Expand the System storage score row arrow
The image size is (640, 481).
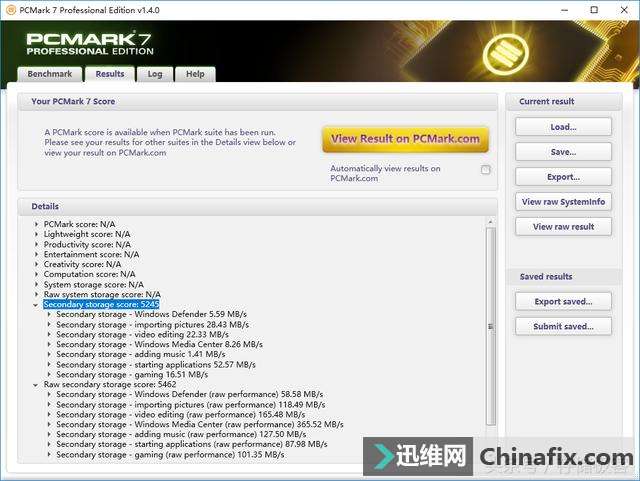(x=36, y=285)
